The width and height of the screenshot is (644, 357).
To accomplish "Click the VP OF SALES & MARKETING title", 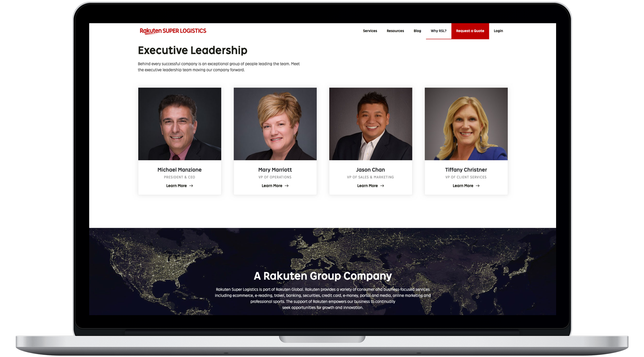I will click(x=371, y=177).
